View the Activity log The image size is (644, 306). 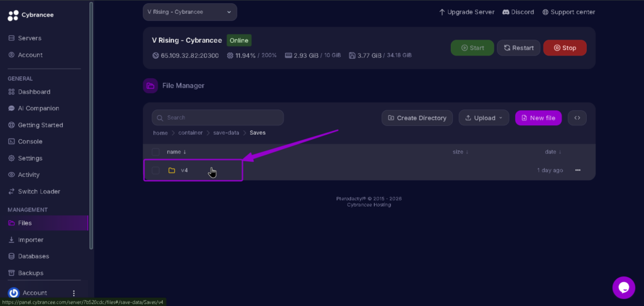pyautogui.click(x=24, y=175)
